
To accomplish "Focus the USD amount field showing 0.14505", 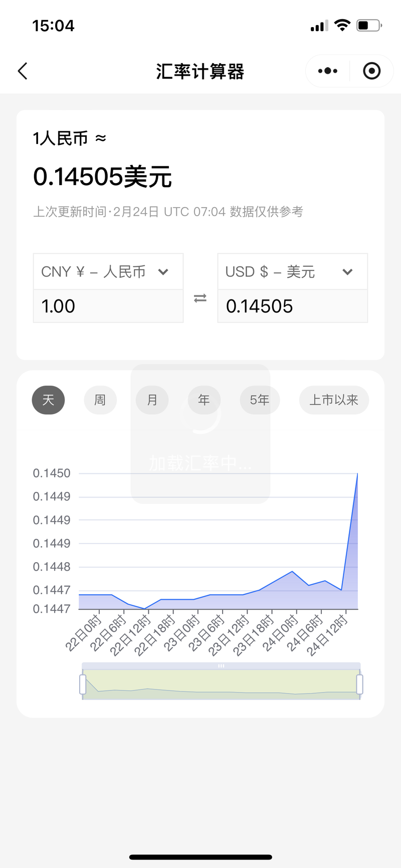I will [x=292, y=306].
